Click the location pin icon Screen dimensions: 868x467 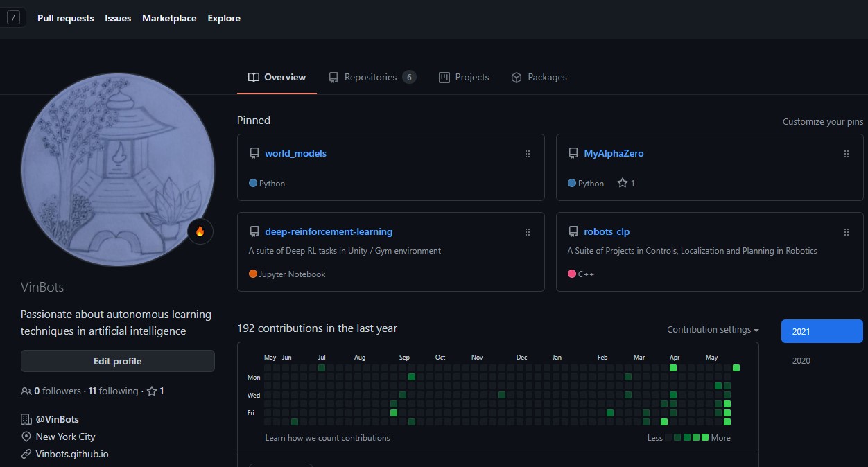tap(26, 437)
